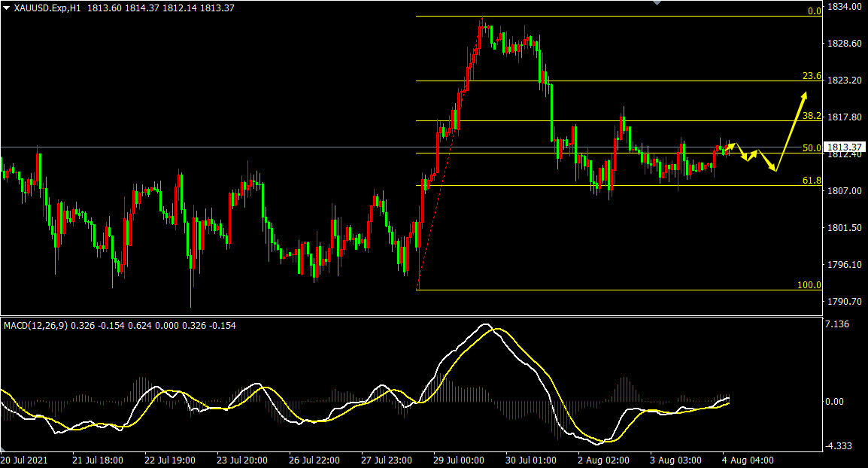Select the small yellow arrow at current price
The height and width of the screenshot is (468, 868).
click(730, 146)
